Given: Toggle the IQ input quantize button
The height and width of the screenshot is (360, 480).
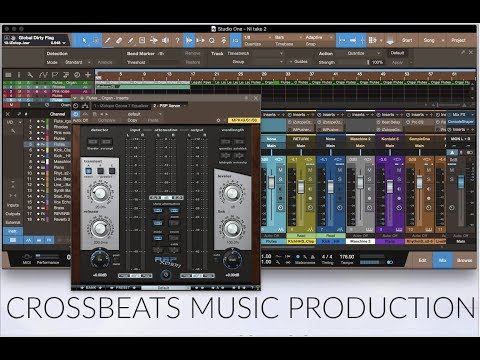Looking at the screenshot, I should 235,40.
